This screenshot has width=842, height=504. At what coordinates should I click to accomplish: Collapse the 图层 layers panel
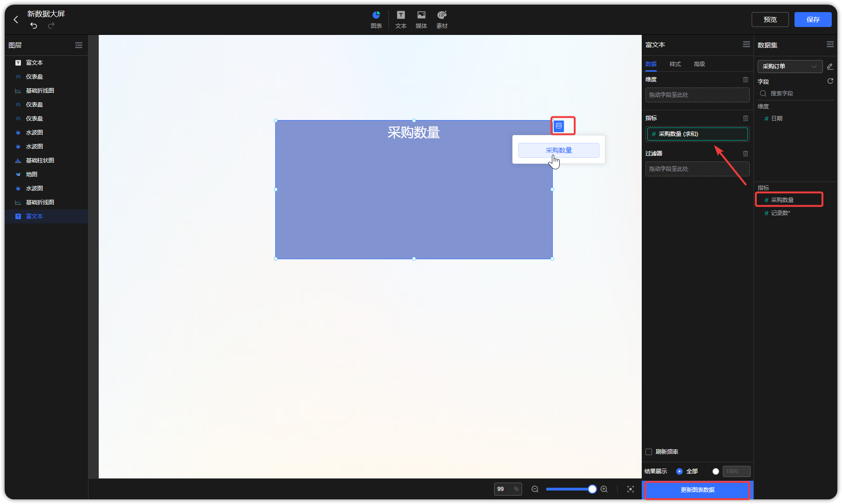coord(79,45)
